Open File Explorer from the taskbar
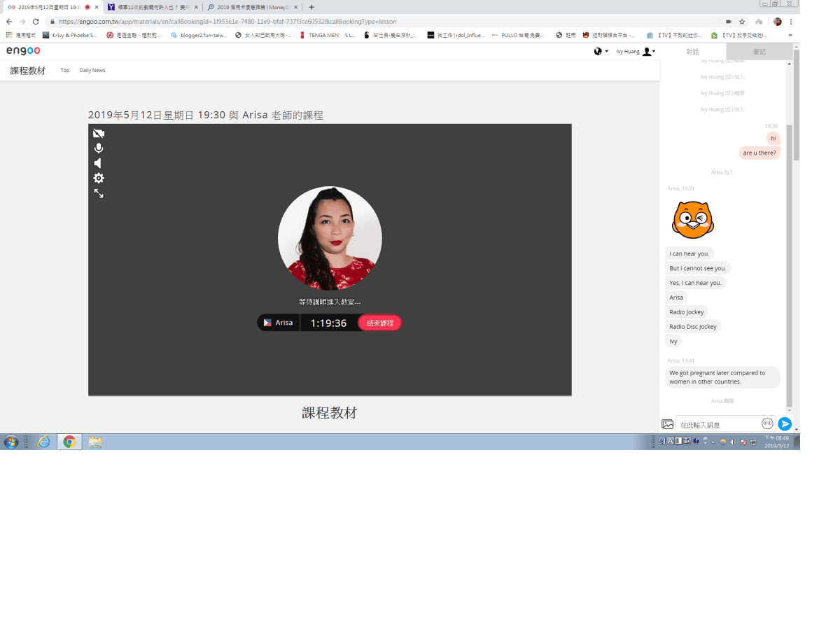 [x=95, y=442]
